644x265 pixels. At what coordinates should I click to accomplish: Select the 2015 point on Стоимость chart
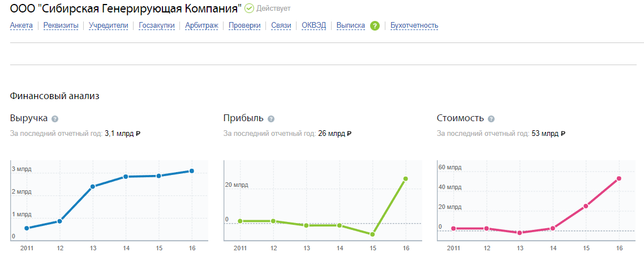click(x=586, y=206)
